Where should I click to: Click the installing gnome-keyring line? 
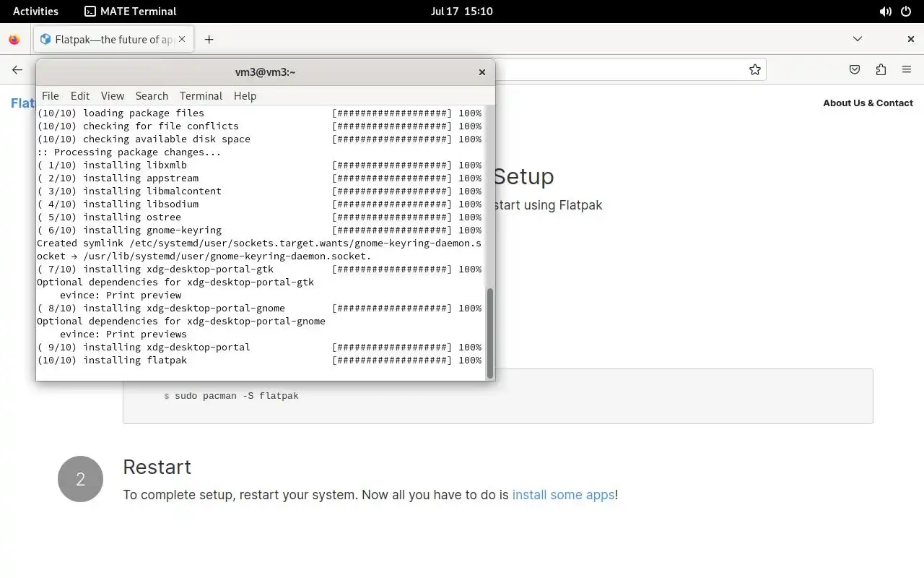[259, 230]
